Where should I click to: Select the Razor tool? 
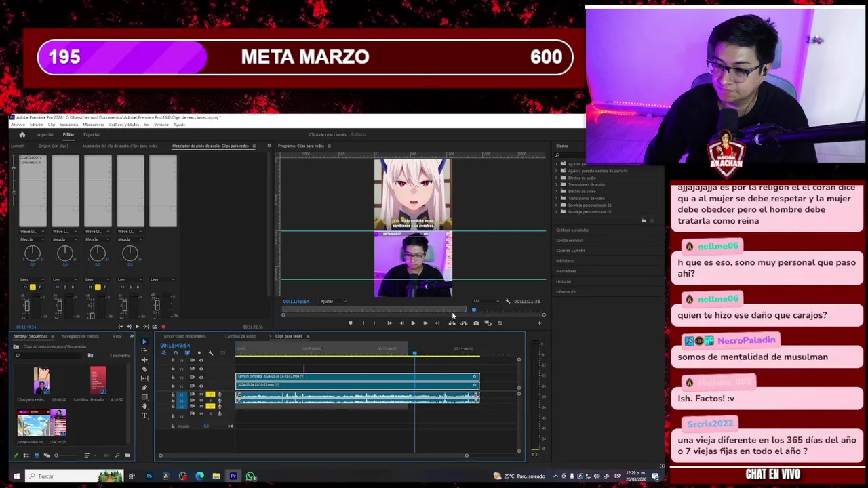pyautogui.click(x=144, y=369)
